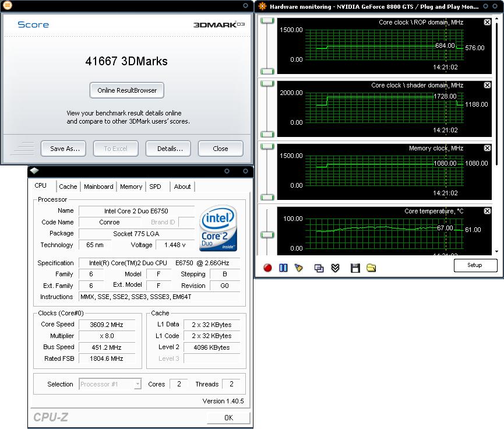Click the To Excel button
504x429 pixels.
[116, 149]
